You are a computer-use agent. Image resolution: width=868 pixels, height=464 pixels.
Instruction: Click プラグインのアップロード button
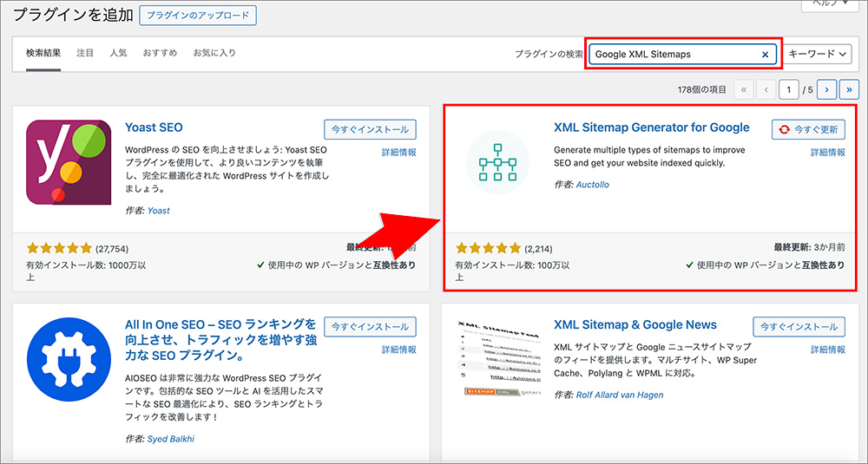(198, 16)
